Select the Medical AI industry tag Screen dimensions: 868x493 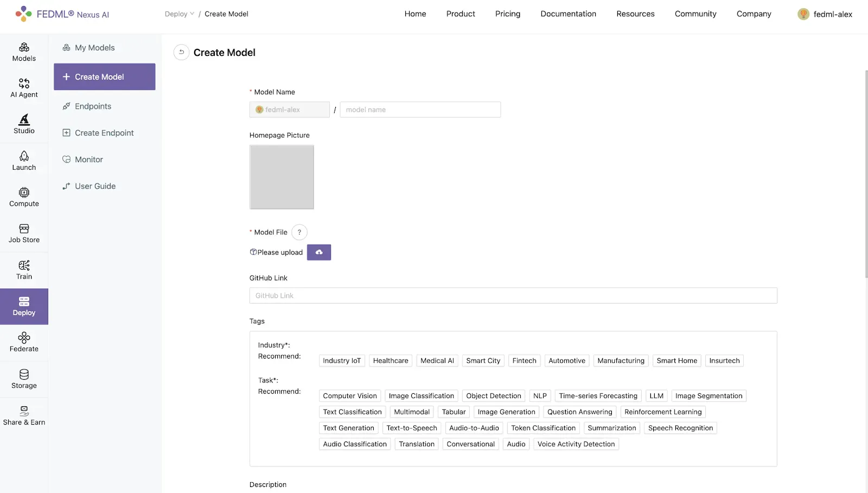[x=437, y=361]
